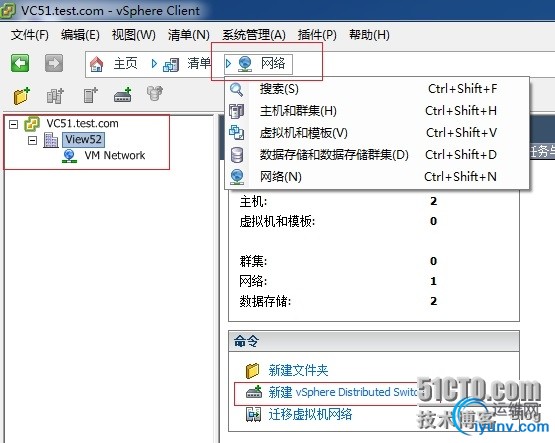
Task: Click the 主页 breadcrumb label
Action: (125, 64)
